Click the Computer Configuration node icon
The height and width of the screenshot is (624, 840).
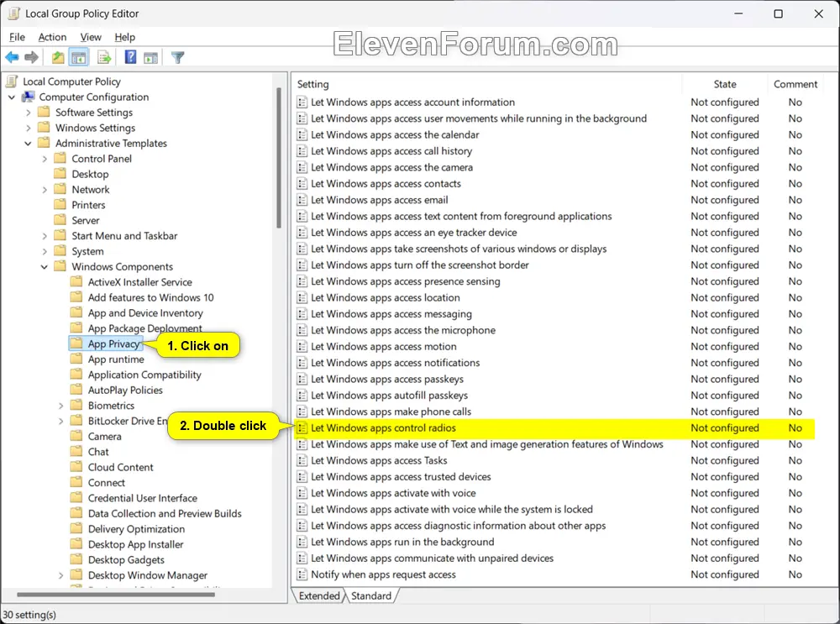(28, 97)
